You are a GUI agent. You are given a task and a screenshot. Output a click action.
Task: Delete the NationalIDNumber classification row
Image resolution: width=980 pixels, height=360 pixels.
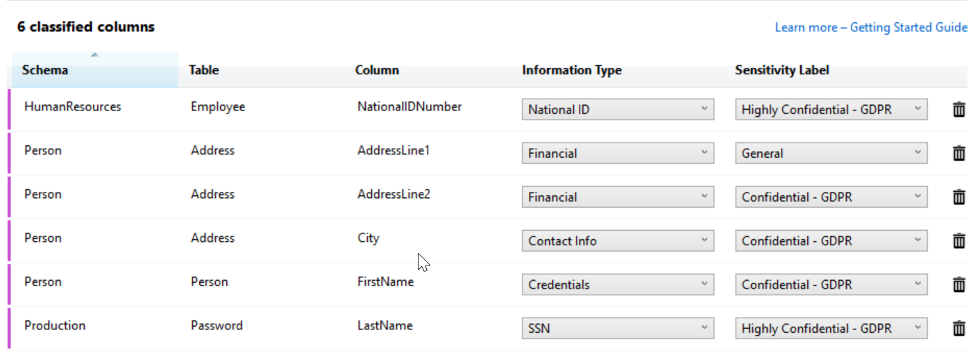click(x=958, y=109)
